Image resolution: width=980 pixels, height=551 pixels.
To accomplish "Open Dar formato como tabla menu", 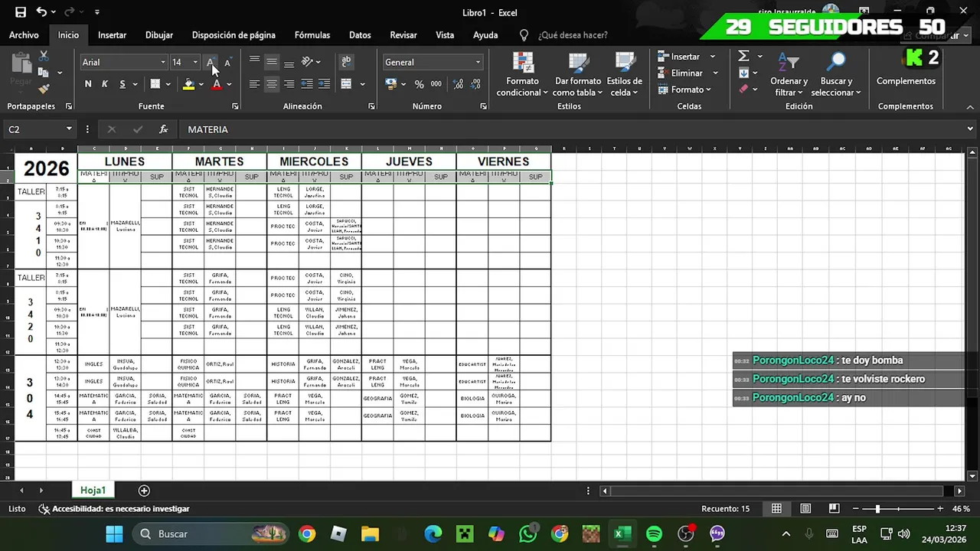I will pyautogui.click(x=578, y=75).
